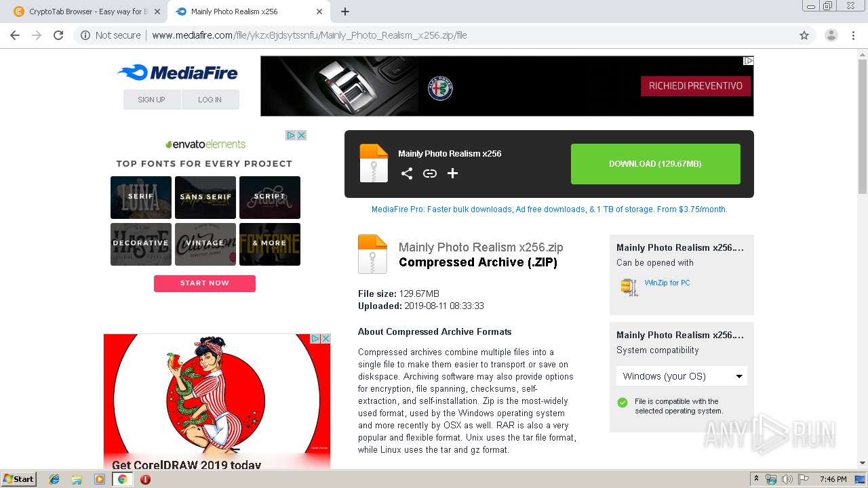Close the CorelDRAW ad via X icon
Viewport: 868px width, 488px height.
pos(325,338)
